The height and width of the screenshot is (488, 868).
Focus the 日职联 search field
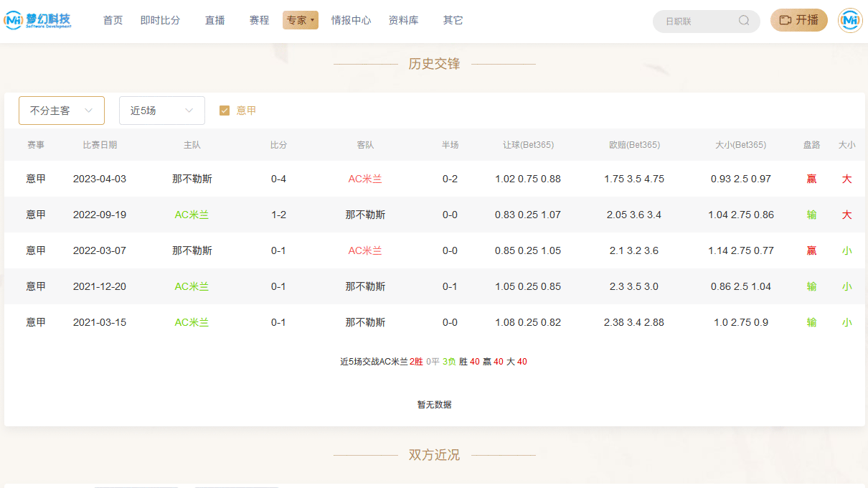[706, 22]
